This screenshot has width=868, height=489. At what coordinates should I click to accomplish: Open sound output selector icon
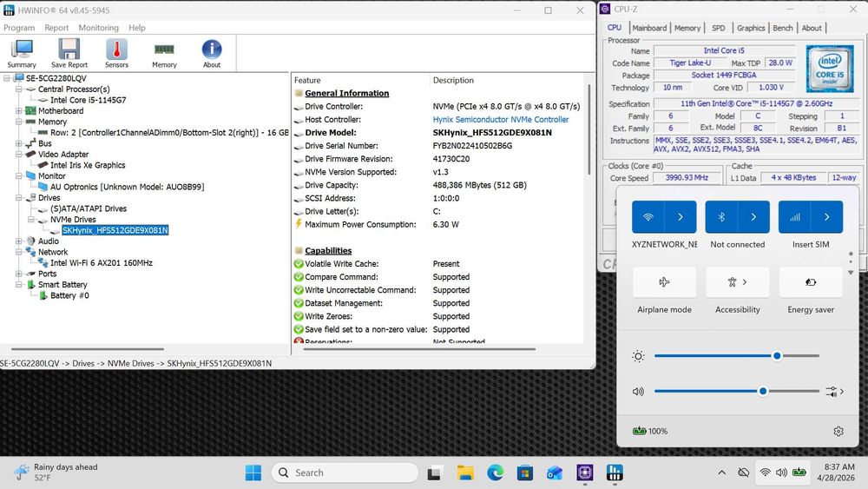click(x=834, y=392)
